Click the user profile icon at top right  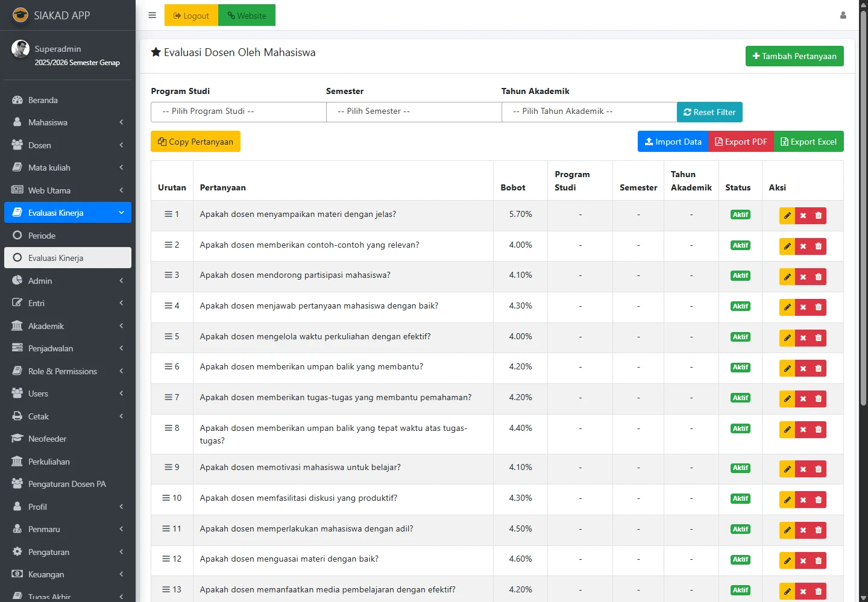coord(843,16)
